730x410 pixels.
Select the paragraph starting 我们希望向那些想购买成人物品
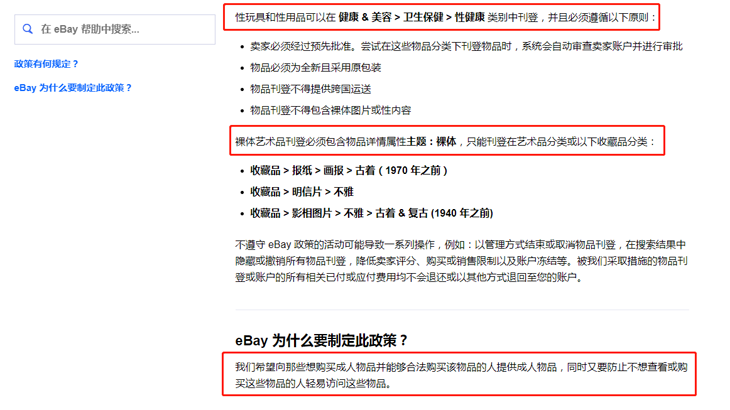coord(461,375)
